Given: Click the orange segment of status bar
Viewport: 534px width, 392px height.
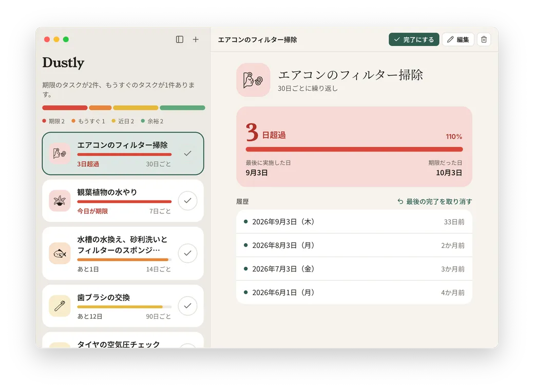Looking at the screenshot, I should point(100,108).
